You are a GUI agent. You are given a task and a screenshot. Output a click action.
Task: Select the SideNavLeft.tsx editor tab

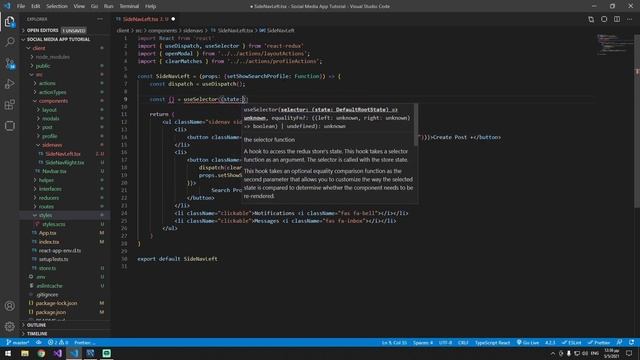point(146,19)
